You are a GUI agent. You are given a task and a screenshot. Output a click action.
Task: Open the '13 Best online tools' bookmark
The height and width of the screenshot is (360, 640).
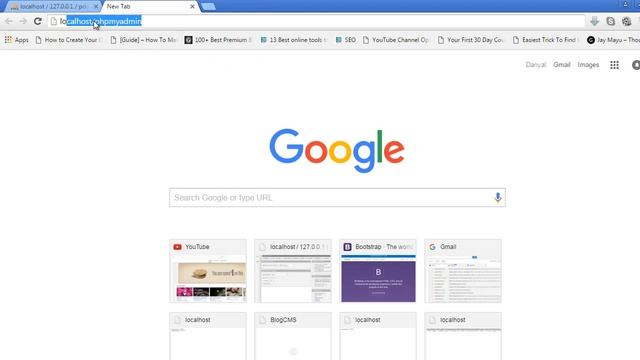(x=293, y=40)
